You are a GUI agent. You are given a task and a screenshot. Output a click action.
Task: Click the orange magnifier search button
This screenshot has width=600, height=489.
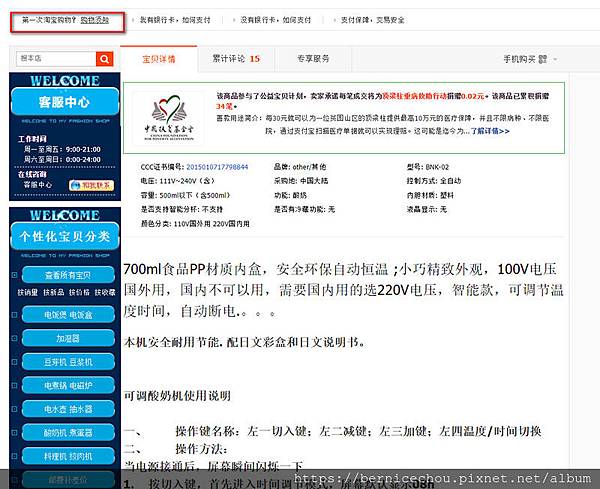pos(104,59)
